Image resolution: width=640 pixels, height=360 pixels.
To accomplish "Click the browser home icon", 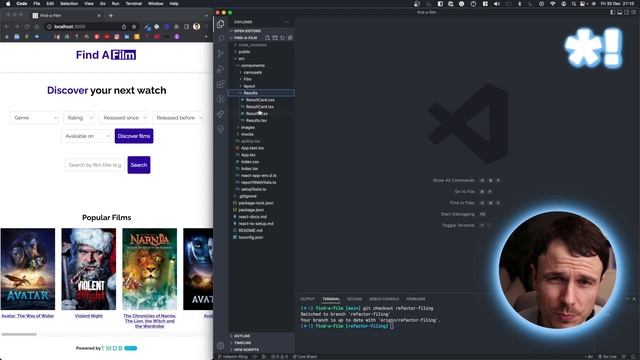I will click(x=37, y=27).
